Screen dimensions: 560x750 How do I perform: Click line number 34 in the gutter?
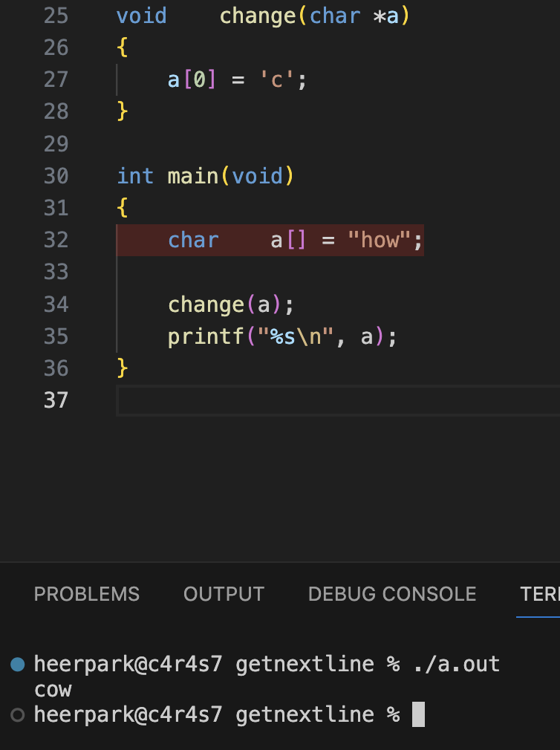pos(56,304)
